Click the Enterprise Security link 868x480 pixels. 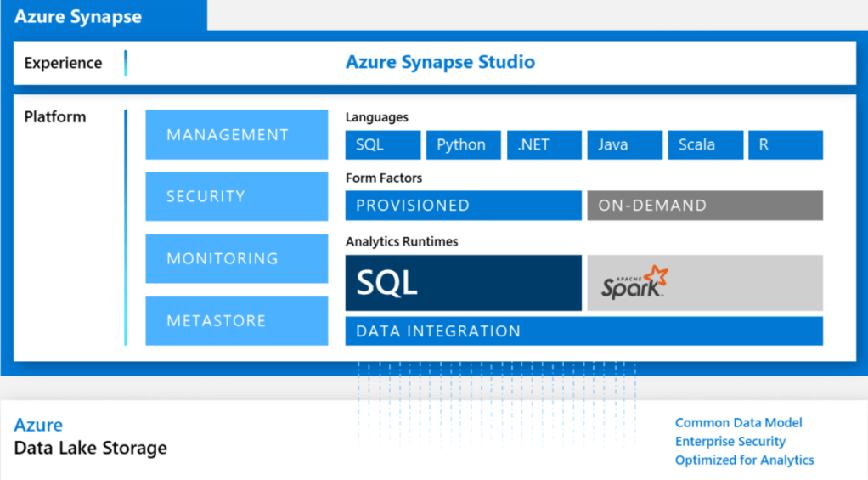point(730,442)
